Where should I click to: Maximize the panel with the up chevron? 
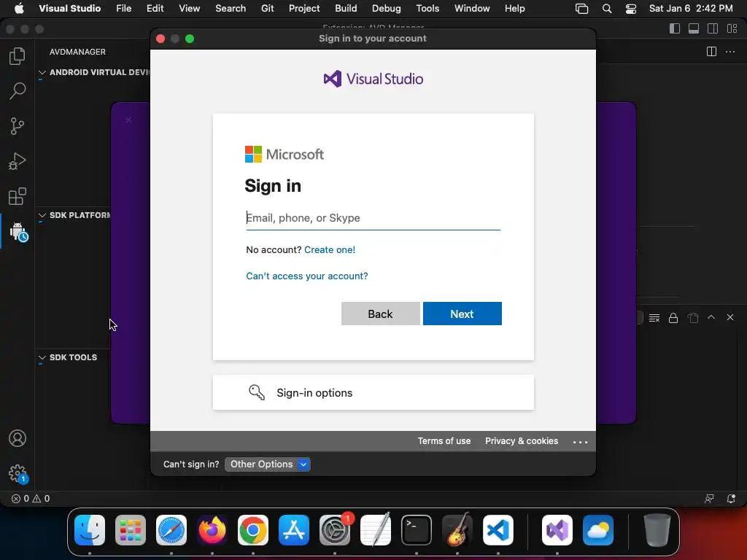click(x=711, y=317)
